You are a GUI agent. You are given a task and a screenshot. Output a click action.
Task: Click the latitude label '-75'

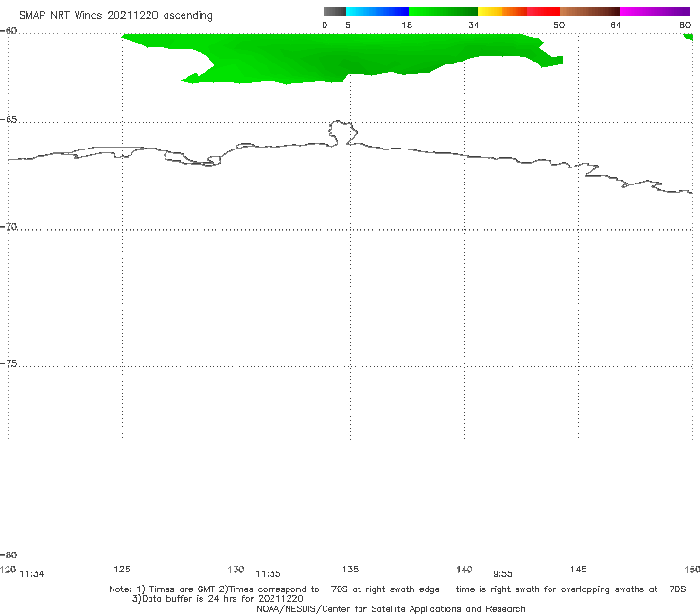(x=9, y=363)
